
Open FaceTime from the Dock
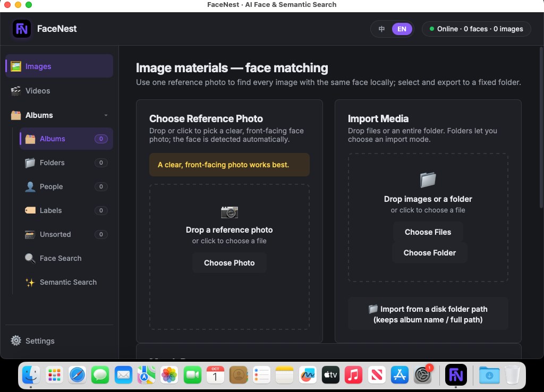tap(192, 375)
